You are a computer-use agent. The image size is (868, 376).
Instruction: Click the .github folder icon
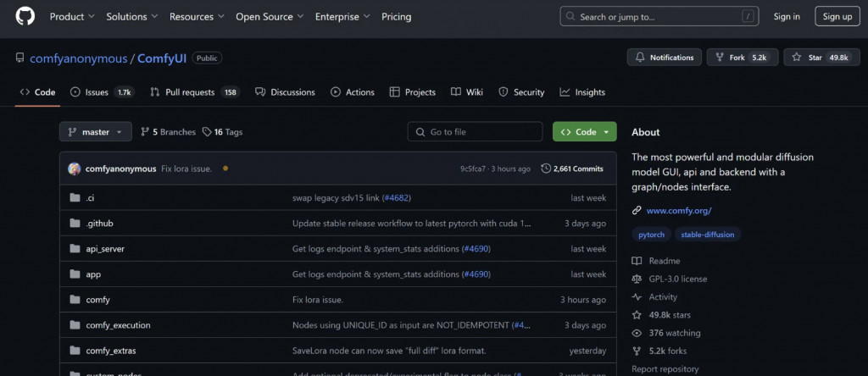[x=75, y=224]
